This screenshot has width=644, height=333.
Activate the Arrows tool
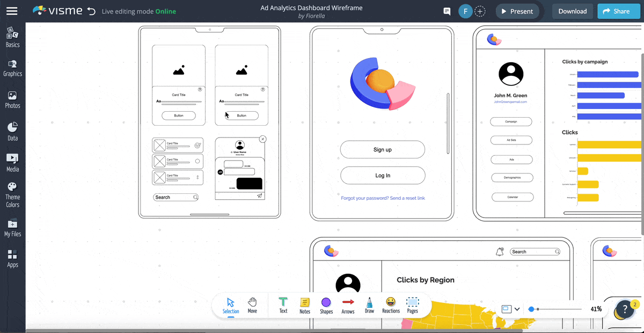click(348, 305)
